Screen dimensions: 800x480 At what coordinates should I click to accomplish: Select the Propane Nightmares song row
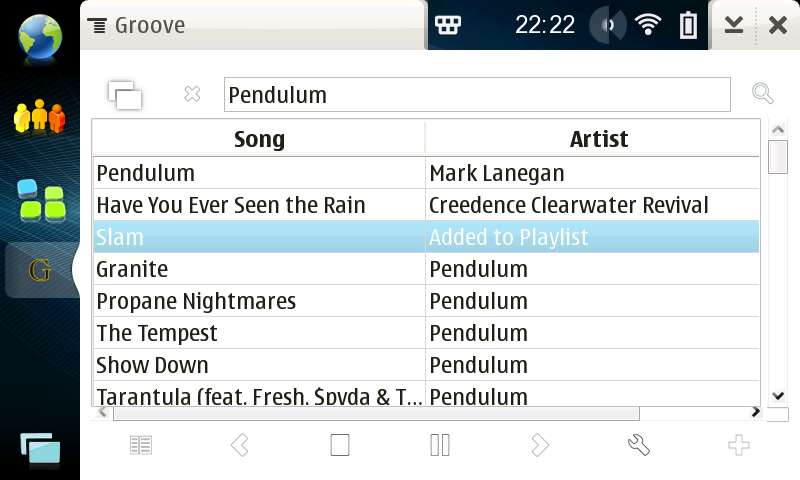(x=259, y=301)
